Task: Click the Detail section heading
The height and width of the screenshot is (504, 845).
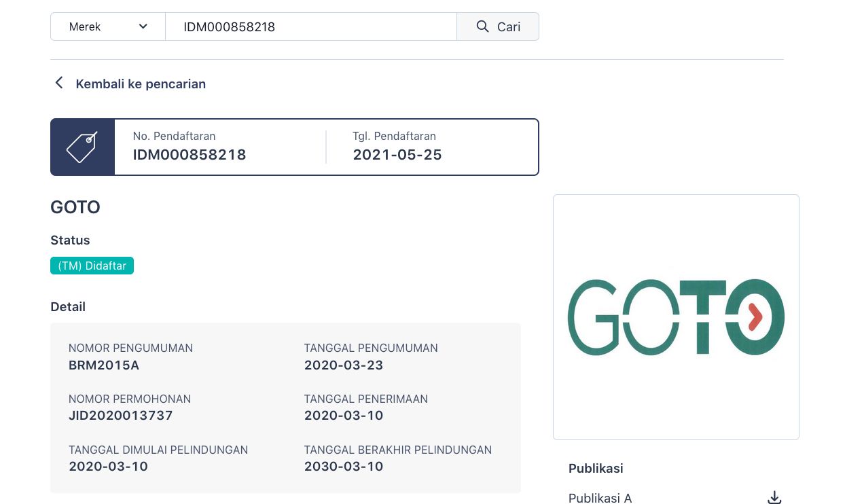Action: 68,306
